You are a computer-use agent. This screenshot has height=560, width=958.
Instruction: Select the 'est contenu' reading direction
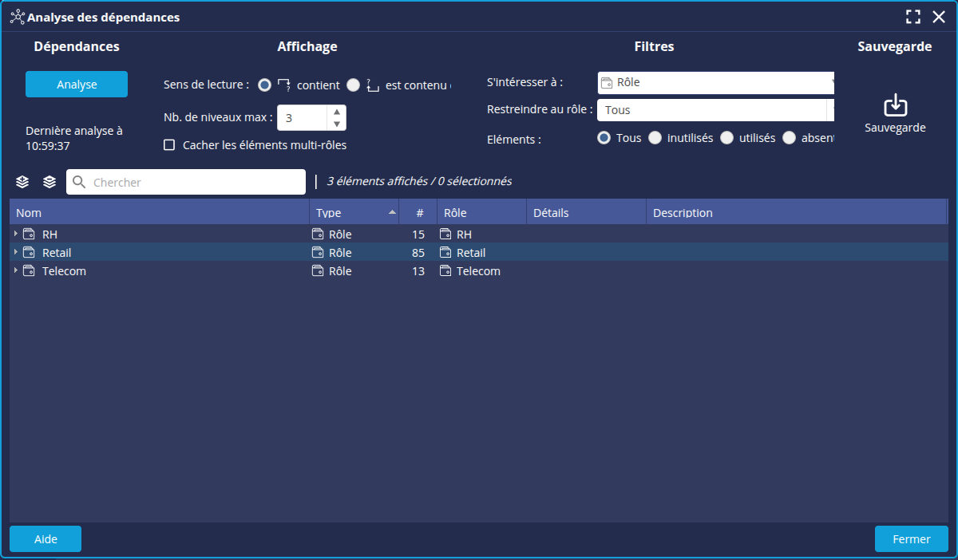(354, 85)
